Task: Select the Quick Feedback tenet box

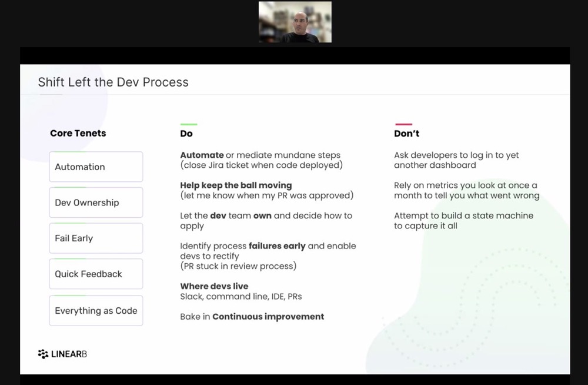Action: 96,274
